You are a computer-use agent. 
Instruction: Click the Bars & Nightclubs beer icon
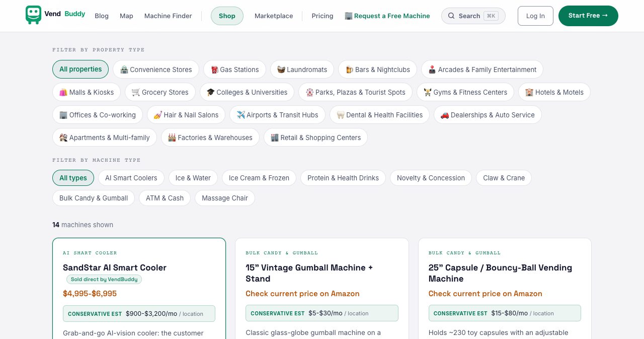coord(349,70)
